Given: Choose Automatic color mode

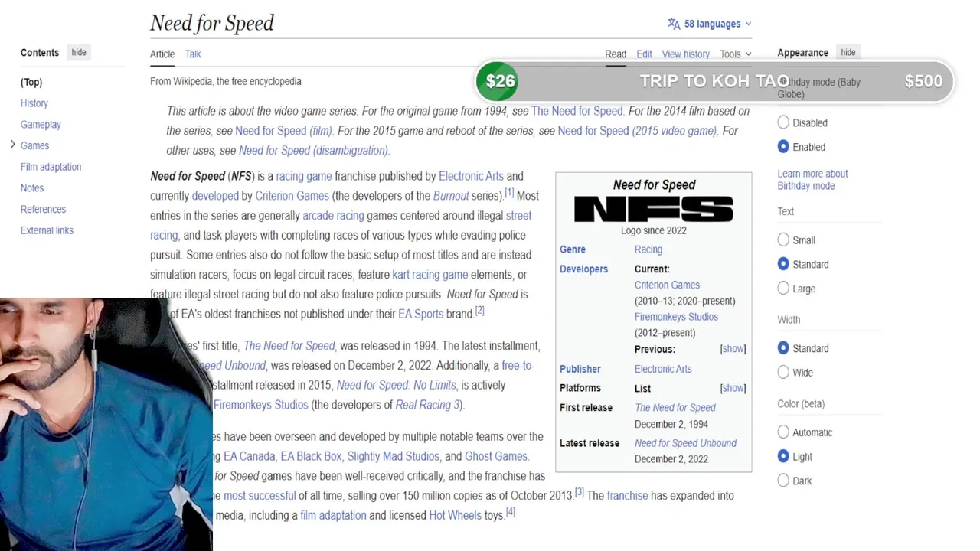Looking at the screenshot, I should click(783, 432).
